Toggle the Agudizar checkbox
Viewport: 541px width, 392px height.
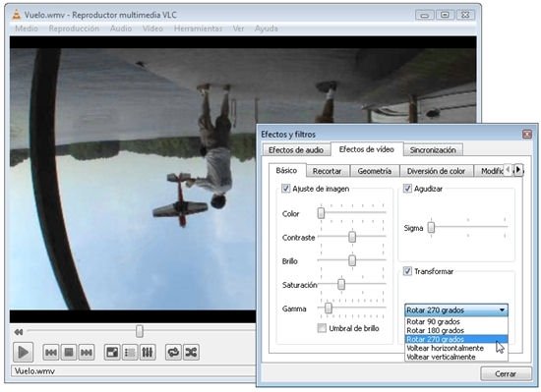click(407, 189)
